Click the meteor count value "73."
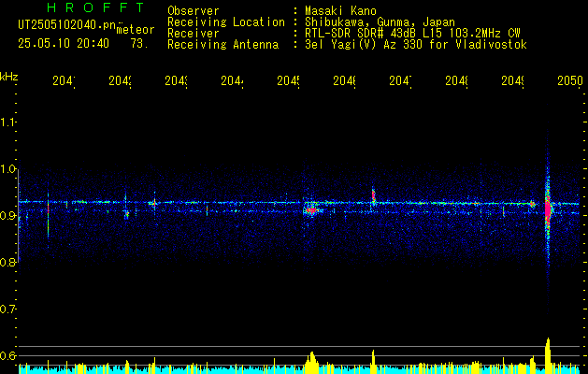 (137, 44)
